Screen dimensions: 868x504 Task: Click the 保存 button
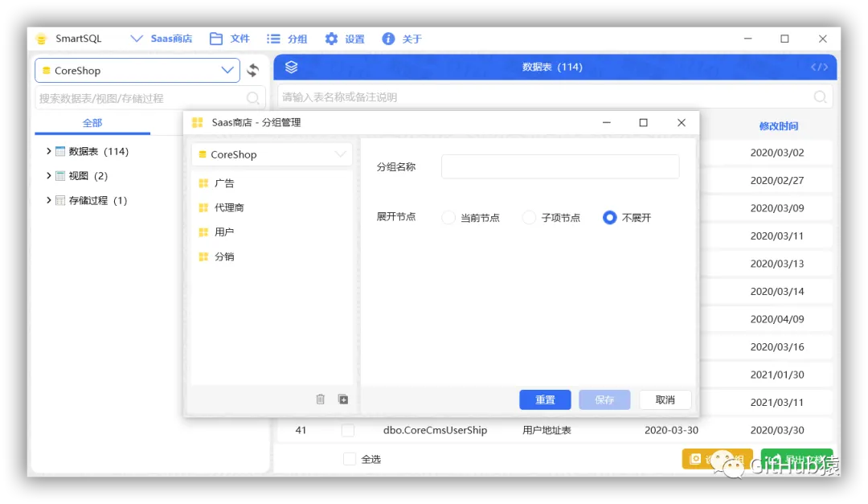pos(604,400)
